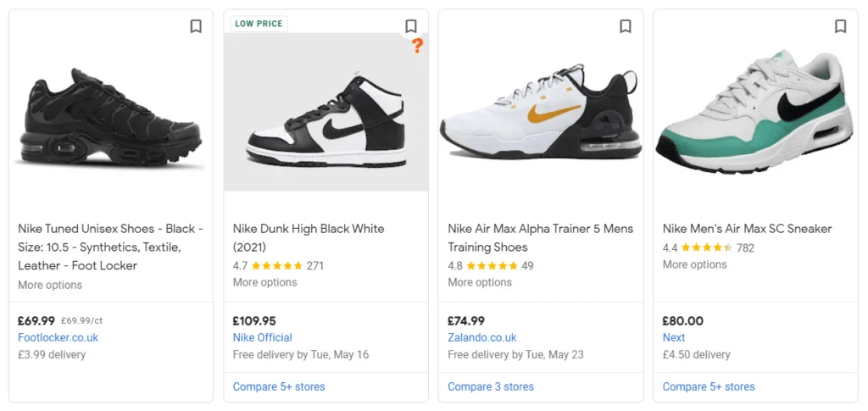Go to the Zalando.co.uk seller link
868x411 pixels.
481,337
